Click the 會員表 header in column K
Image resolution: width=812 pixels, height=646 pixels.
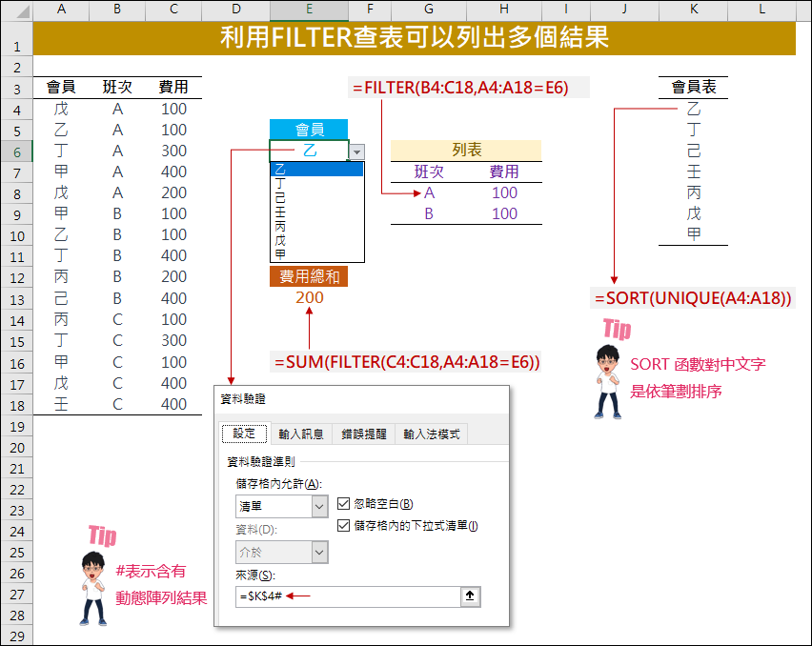694,87
